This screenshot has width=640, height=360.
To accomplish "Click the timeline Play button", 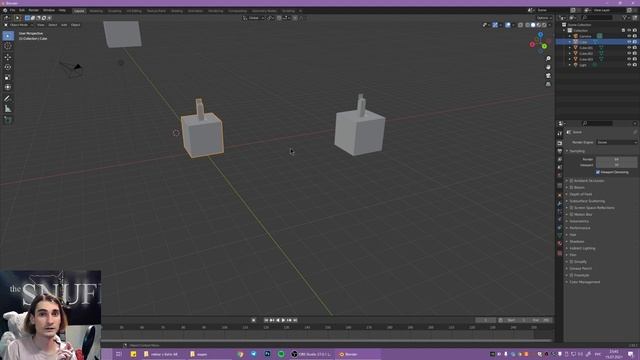I will tap(283, 320).
